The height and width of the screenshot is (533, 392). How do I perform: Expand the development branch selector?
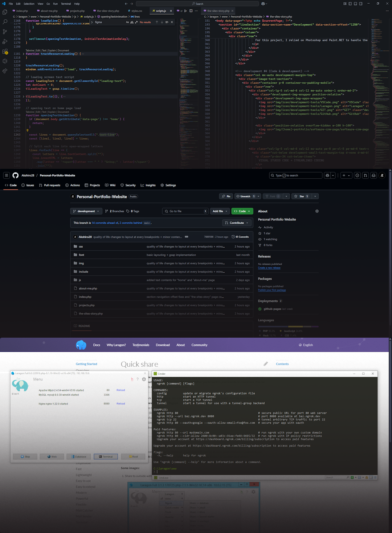(86, 211)
